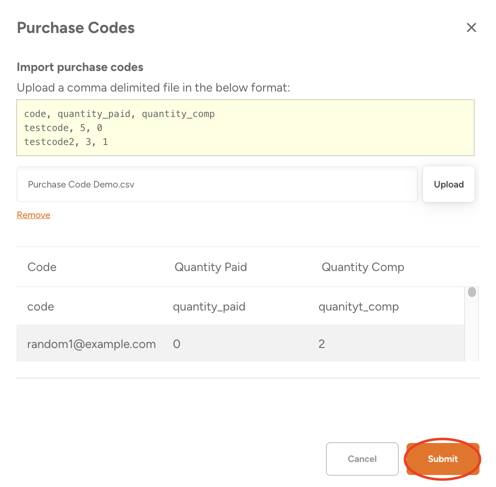Select the random1@example.com row
The height and width of the screenshot is (487, 496).
240,343
